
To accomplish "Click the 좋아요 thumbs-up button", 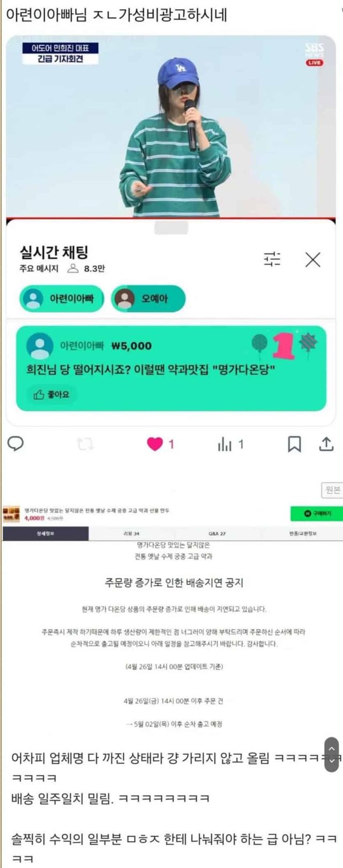I will [x=52, y=394].
